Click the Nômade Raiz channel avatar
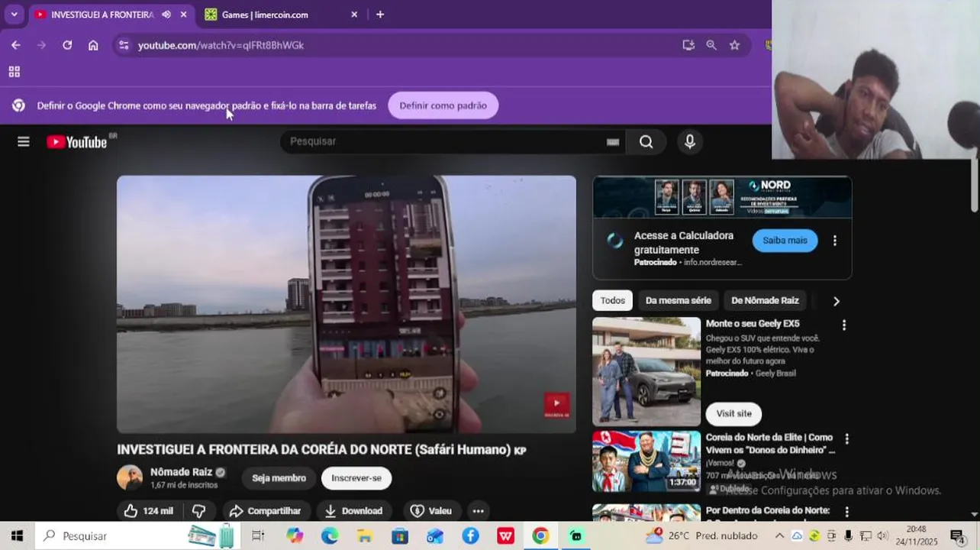Viewport: 980px width, 550px height. coord(130,477)
